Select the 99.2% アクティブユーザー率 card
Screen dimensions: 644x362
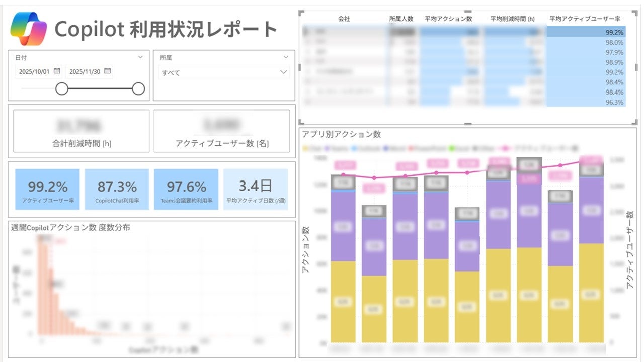click(48, 190)
